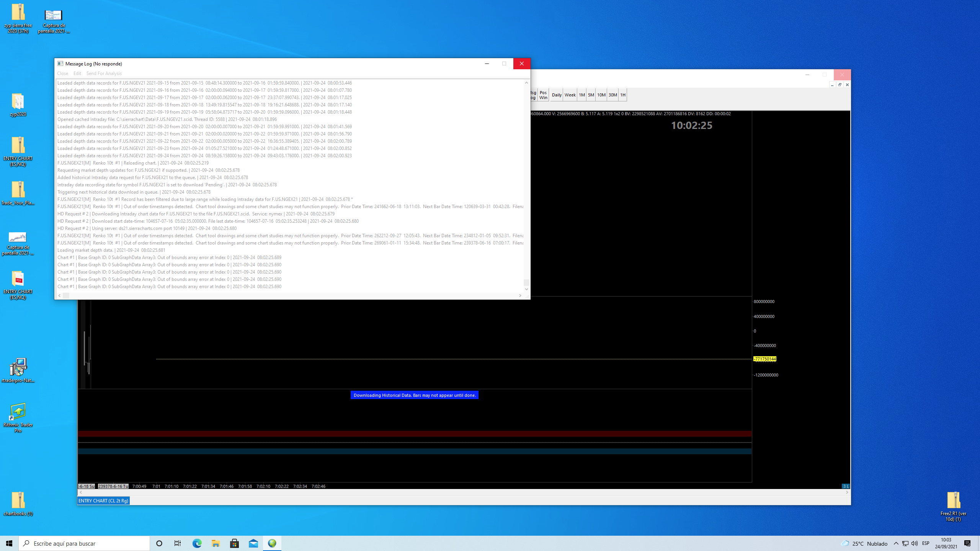The width and height of the screenshot is (980, 551).
Task: Open the Mail app from taskbar
Action: pos(253,543)
